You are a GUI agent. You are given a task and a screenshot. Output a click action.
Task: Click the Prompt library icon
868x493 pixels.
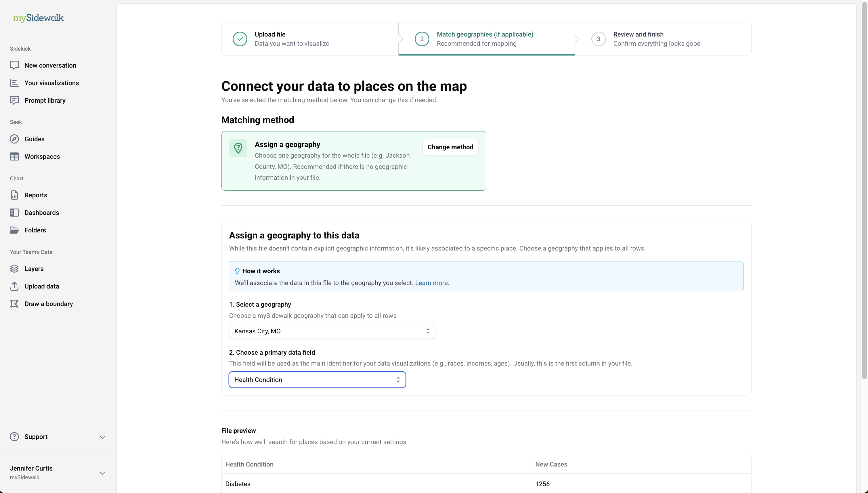[14, 101]
